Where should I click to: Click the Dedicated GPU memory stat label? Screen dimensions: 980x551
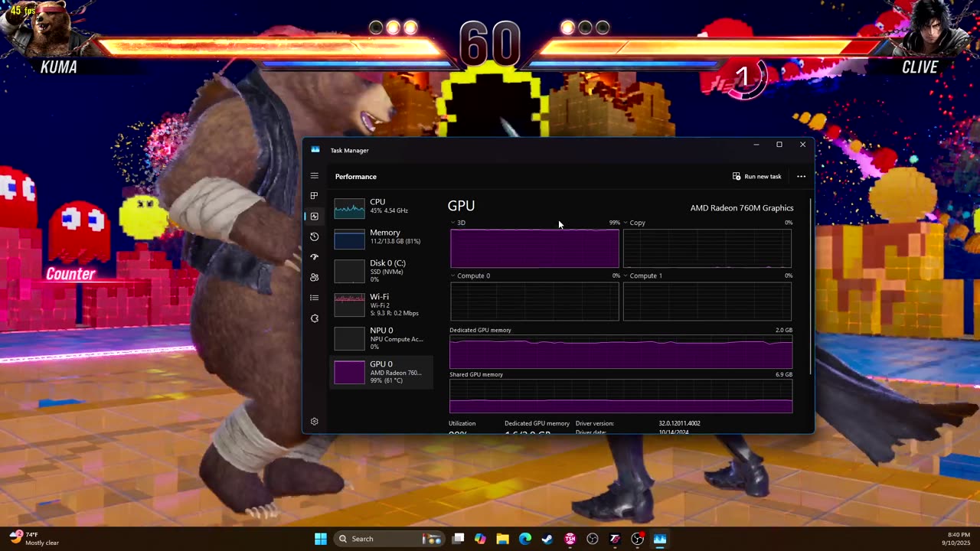point(537,423)
